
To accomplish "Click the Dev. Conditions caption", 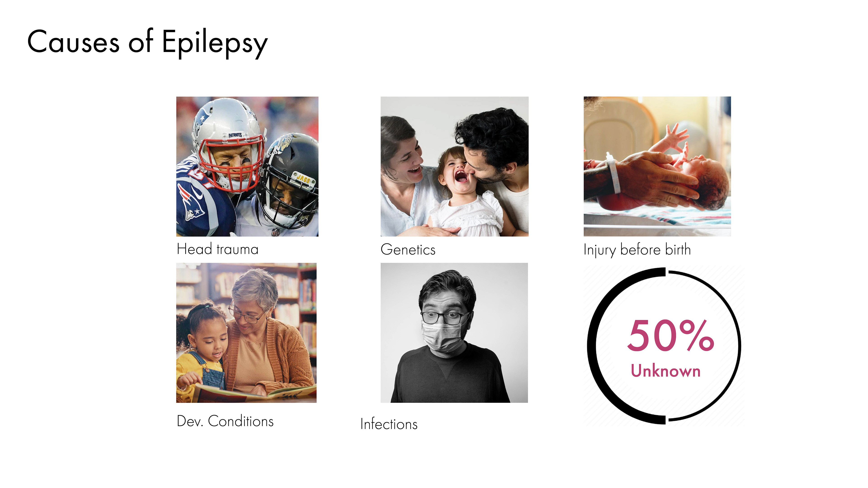I will click(x=225, y=421).
